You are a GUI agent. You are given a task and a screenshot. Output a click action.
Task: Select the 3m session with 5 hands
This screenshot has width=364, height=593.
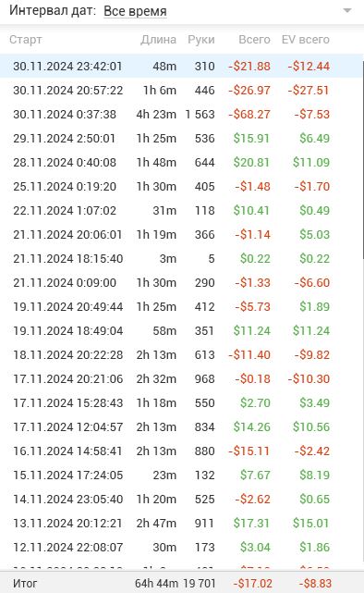click(x=181, y=259)
